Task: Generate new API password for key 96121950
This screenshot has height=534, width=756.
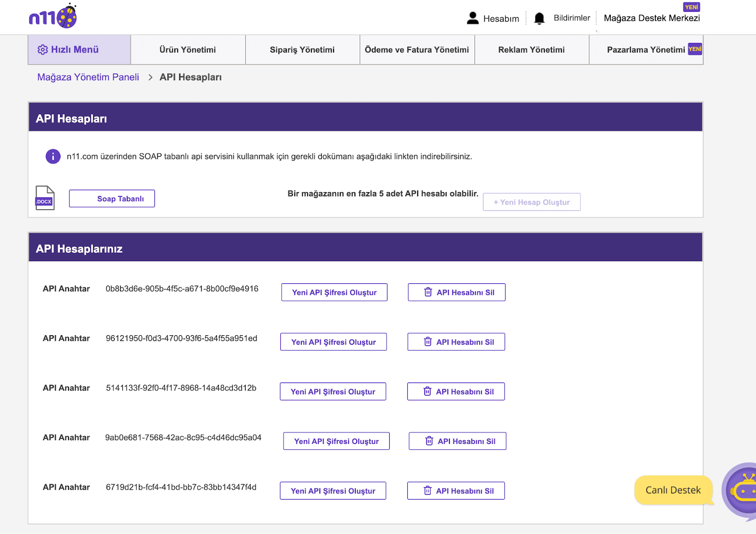Action: 334,342
